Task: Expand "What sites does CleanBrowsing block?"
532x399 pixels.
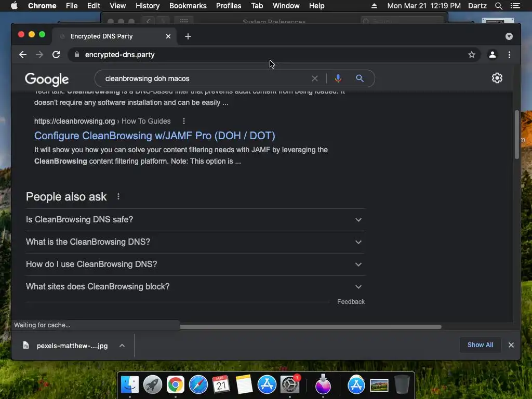Action: click(x=195, y=287)
